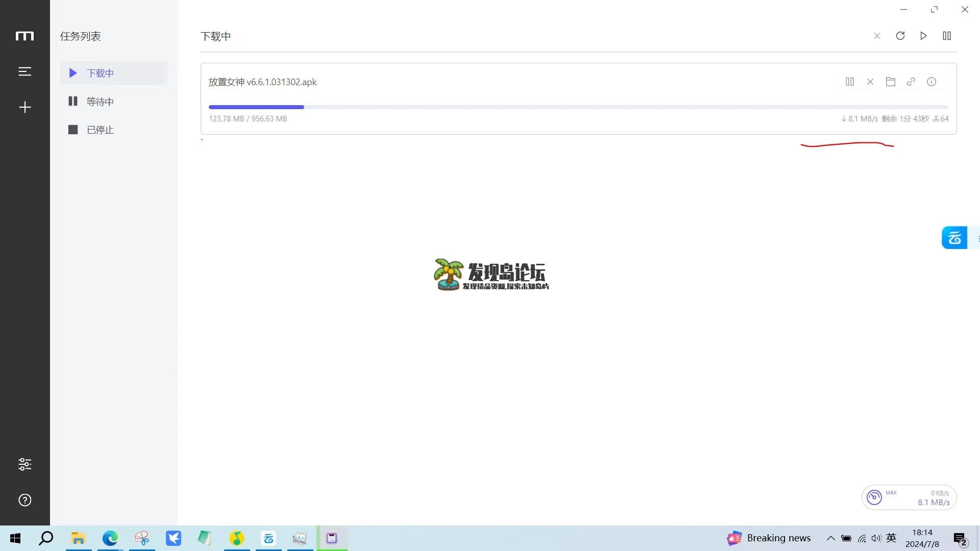
Task: Copy the link of 放置女神 apk
Action: [x=911, y=82]
